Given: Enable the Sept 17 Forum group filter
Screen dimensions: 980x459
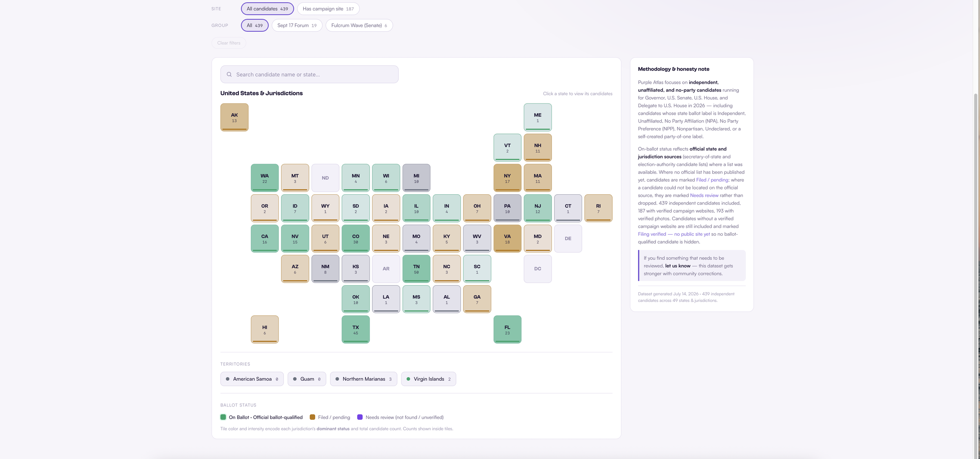Looking at the screenshot, I should click(297, 25).
